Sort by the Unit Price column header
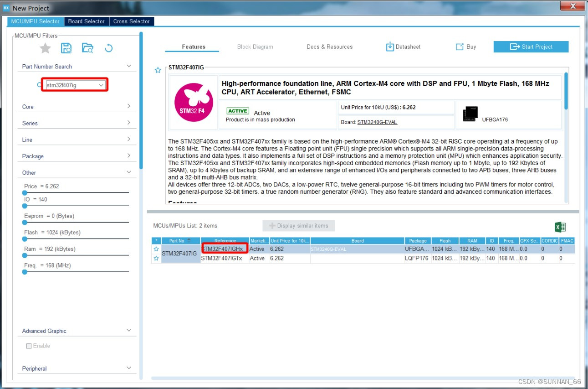 pyautogui.click(x=290, y=241)
